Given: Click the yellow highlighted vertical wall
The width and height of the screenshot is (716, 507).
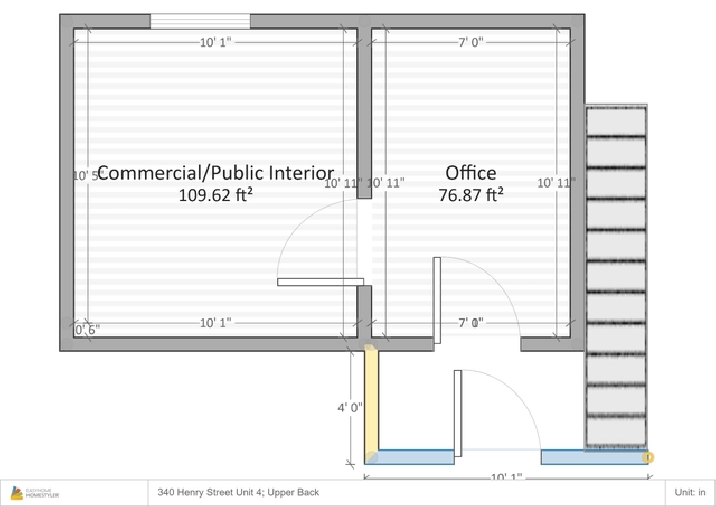Looking at the screenshot, I should (x=371, y=400).
